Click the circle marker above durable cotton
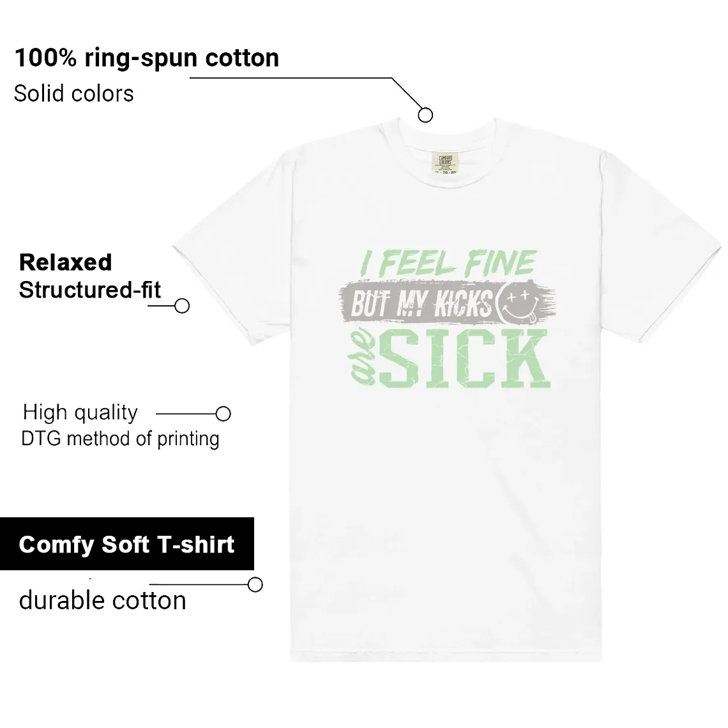The image size is (728, 728). click(x=255, y=584)
